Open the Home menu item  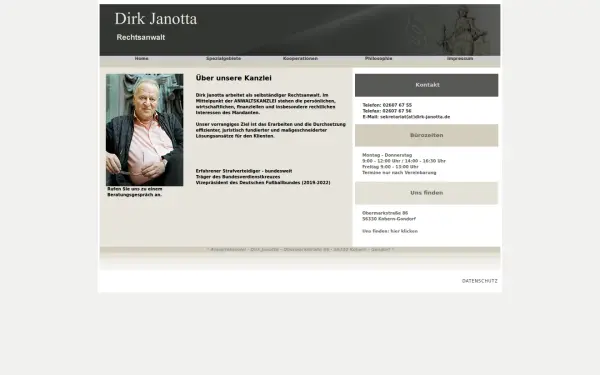[141, 59]
